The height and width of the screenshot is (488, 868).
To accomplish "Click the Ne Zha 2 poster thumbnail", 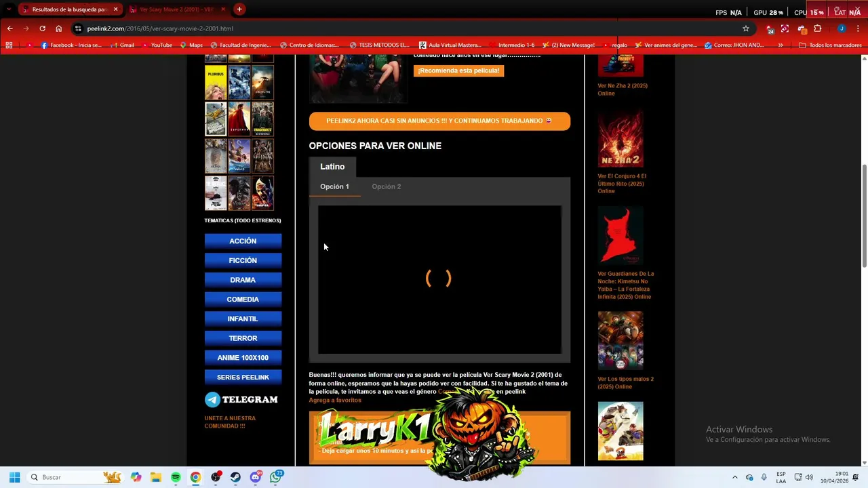I will click(x=620, y=139).
